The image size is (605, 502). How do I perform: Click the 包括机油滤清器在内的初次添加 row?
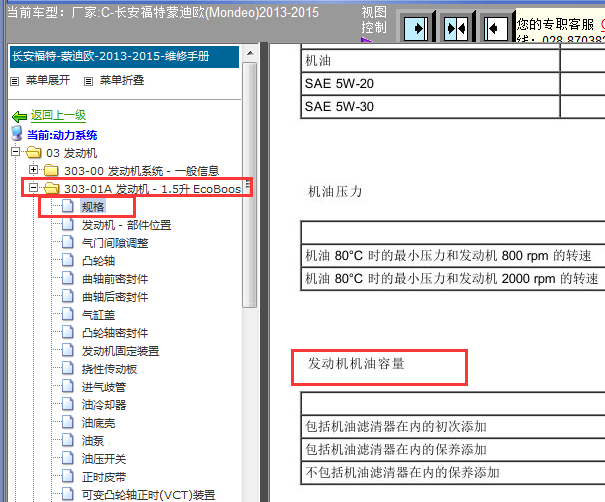tap(453, 426)
